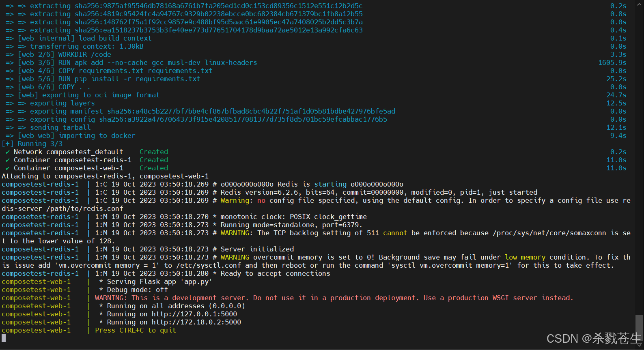The width and height of the screenshot is (644, 350).
Task: Open the http://127.0.0.1:5000 link
Action: pos(194,314)
